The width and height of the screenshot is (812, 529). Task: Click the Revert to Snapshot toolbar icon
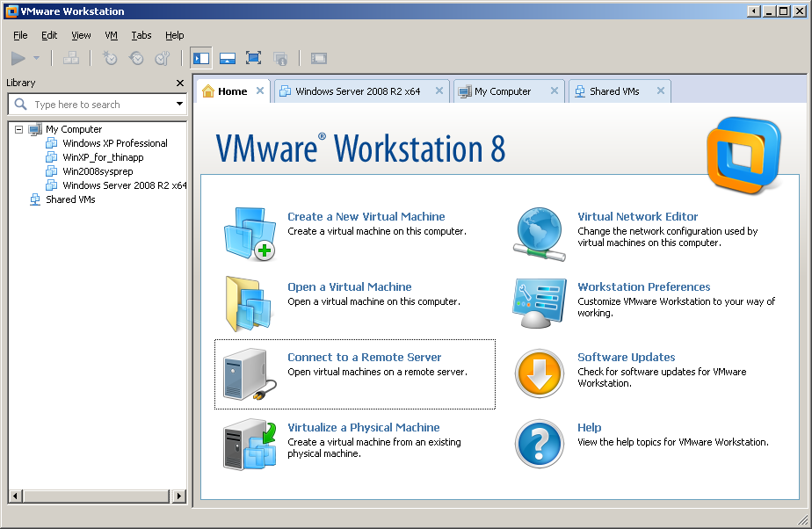pyautogui.click(x=136, y=59)
